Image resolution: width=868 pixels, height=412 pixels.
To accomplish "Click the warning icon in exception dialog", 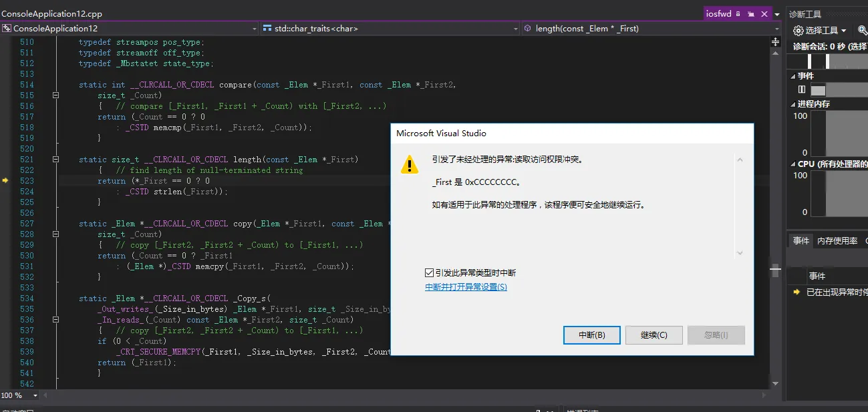I will pyautogui.click(x=409, y=164).
